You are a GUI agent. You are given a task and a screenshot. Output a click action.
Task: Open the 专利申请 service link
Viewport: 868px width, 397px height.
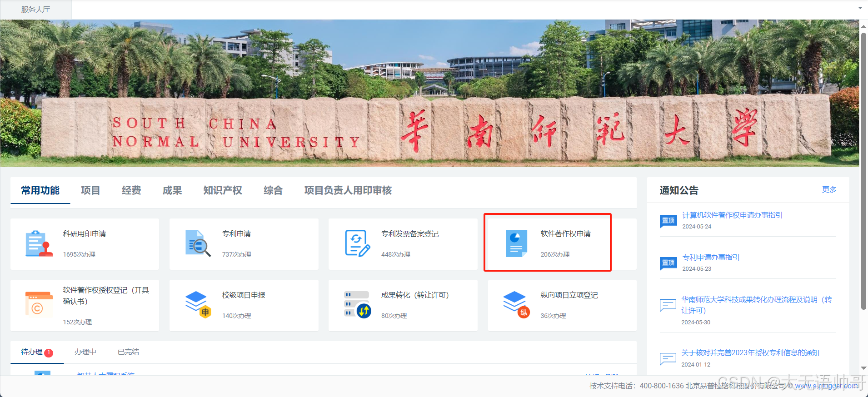pyautogui.click(x=237, y=233)
